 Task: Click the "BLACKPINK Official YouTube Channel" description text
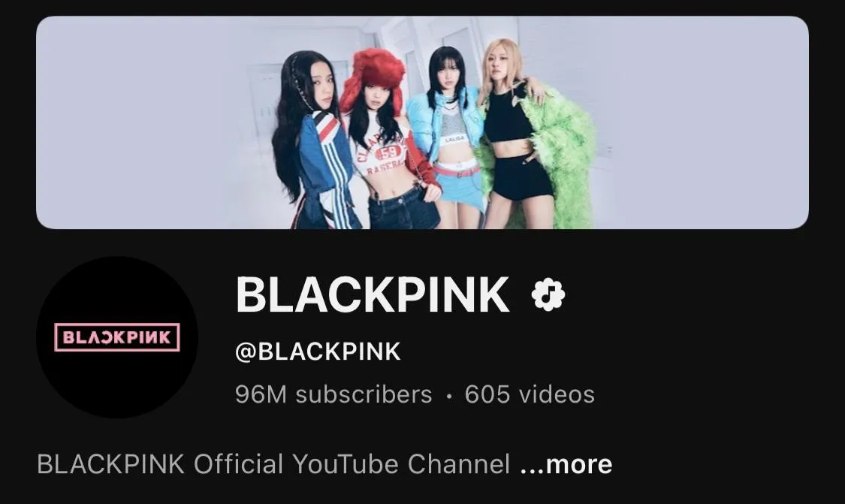pyautogui.click(x=273, y=464)
